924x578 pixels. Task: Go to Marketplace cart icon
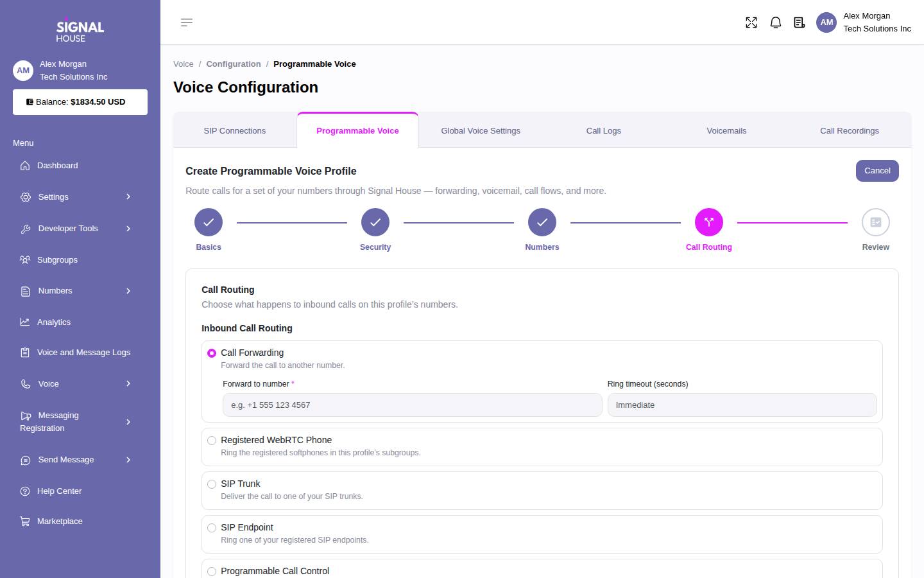pyautogui.click(x=25, y=521)
